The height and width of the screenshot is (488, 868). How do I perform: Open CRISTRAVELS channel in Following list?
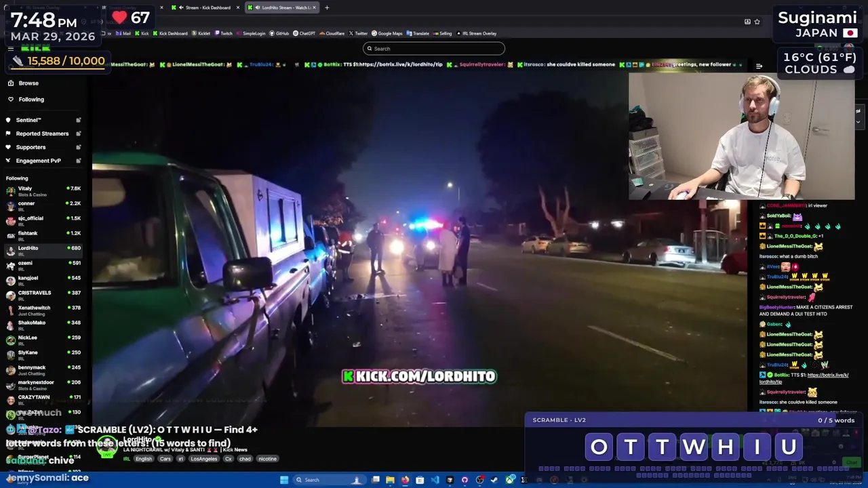(x=43, y=296)
